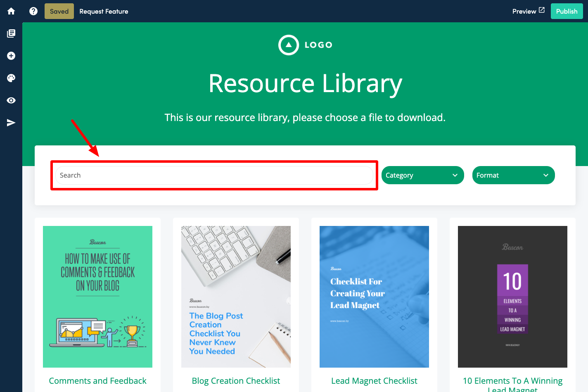
Task: Click the Blog Creation Checklist cover thumbnail
Action: tap(236, 296)
